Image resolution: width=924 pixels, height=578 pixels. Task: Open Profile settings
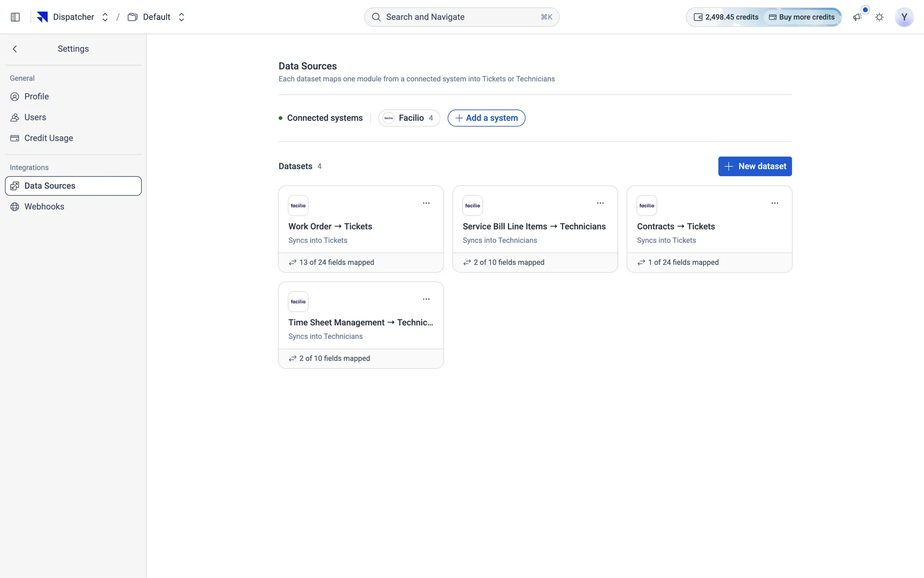(x=73, y=96)
